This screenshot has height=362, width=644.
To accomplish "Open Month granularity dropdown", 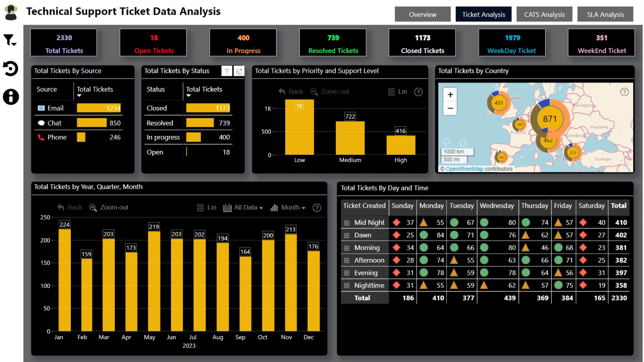I will coord(288,207).
